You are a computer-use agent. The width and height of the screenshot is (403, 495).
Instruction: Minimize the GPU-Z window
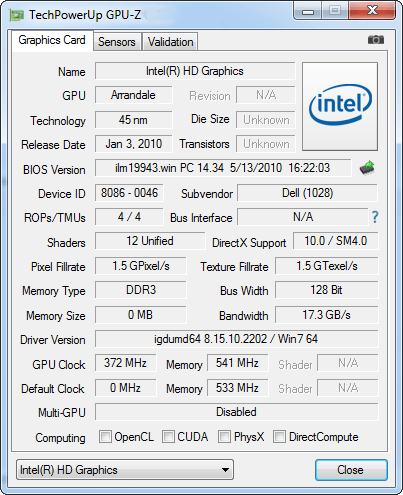pos(308,11)
